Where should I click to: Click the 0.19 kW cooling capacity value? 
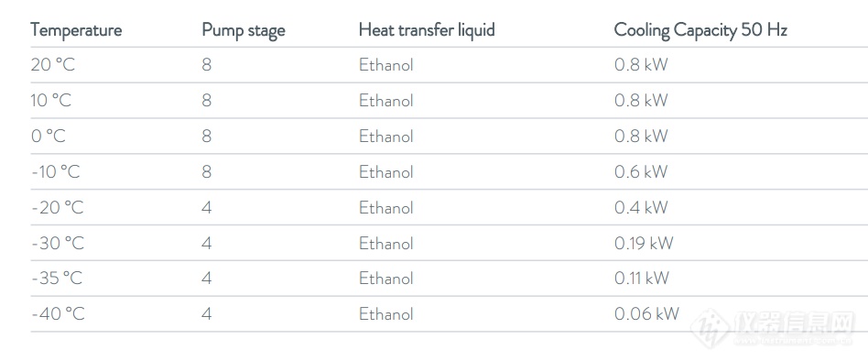(644, 243)
